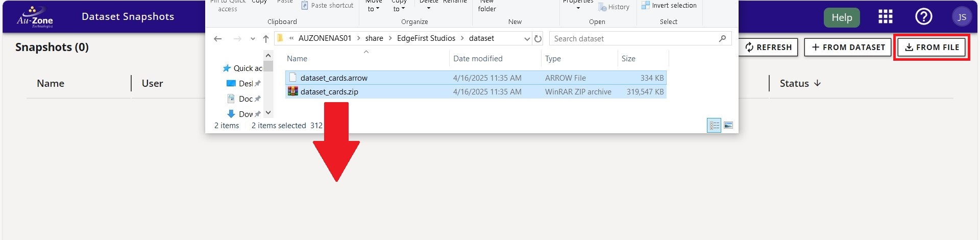This screenshot has height=240, width=980.
Task: Click the Search dataset field
Action: pyautogui.click(x=640, y=39)
